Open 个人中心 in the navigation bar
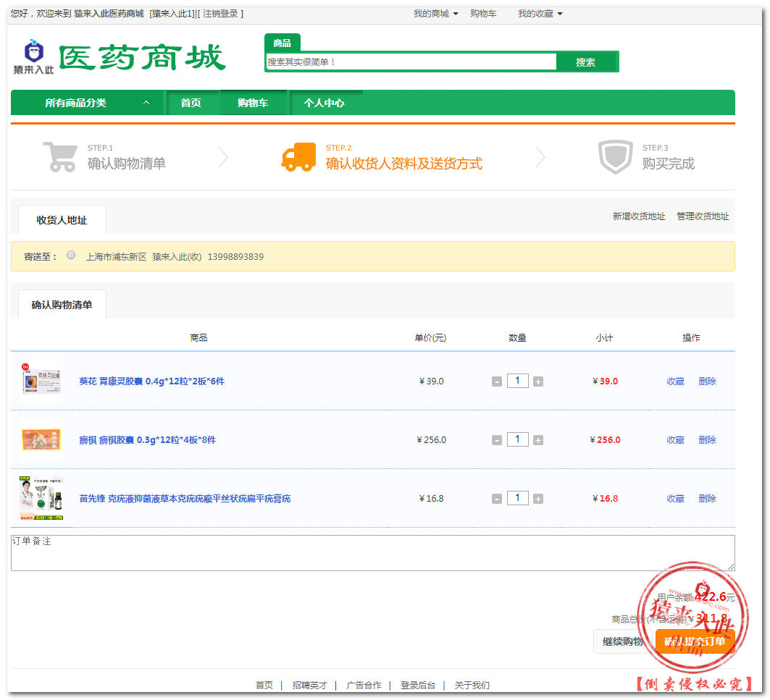Viewport: 770px width, 700px height. click(x=324, y=103)
